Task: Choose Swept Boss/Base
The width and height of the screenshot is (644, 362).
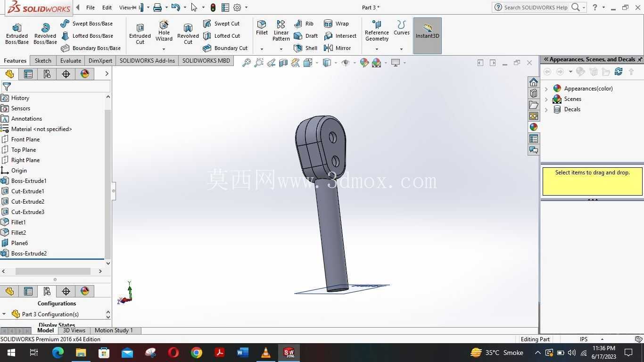Action: (x=87, y=24)
